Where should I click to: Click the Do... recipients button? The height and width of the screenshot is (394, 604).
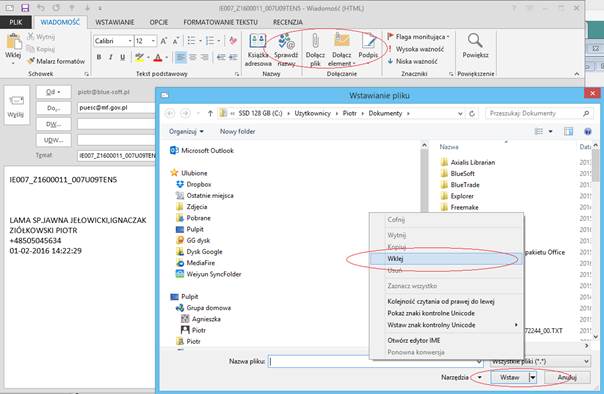coord(54,108)
